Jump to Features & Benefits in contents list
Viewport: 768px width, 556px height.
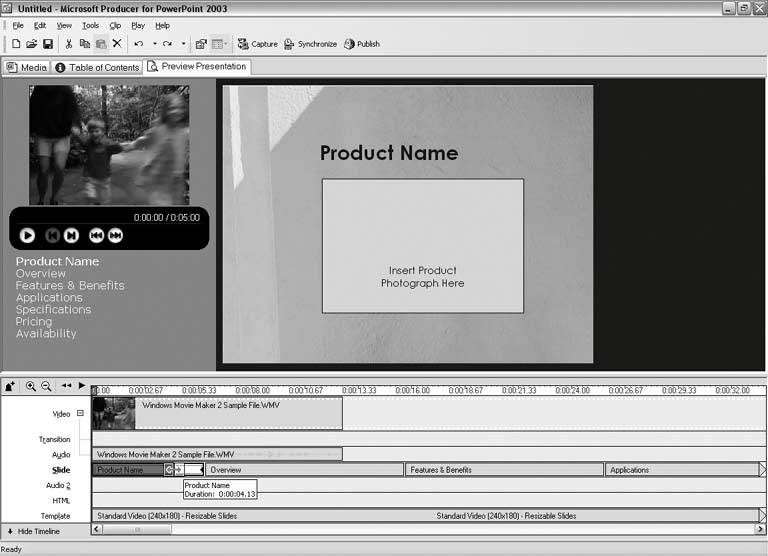[70, 285]
